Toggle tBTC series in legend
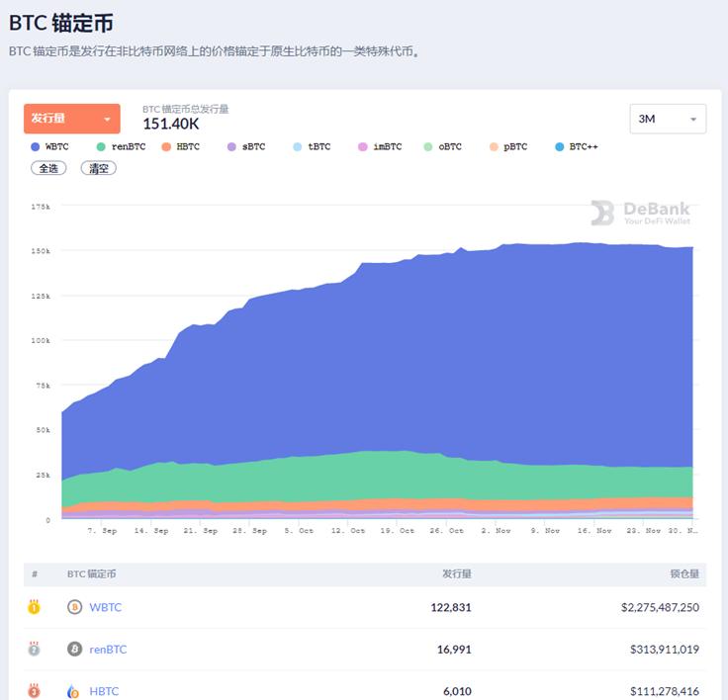Screen dimensions: 728x700 pos(312,146)
